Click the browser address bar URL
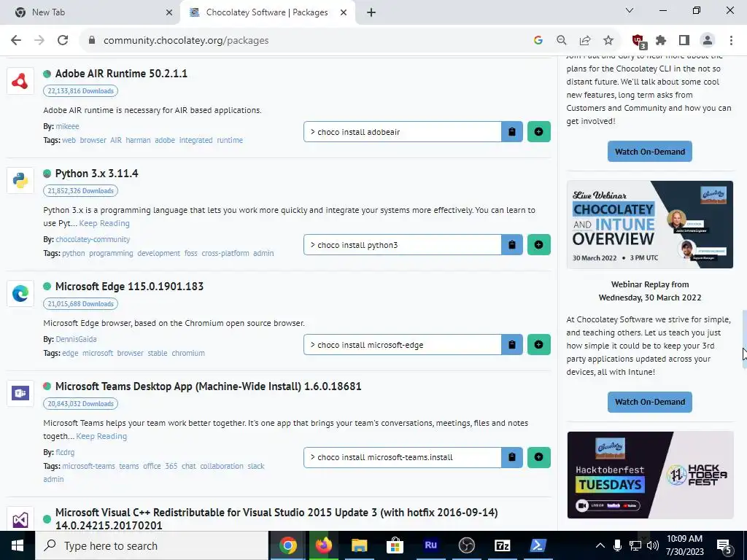The height and width of the screenshot is (560, 747). 186,41
